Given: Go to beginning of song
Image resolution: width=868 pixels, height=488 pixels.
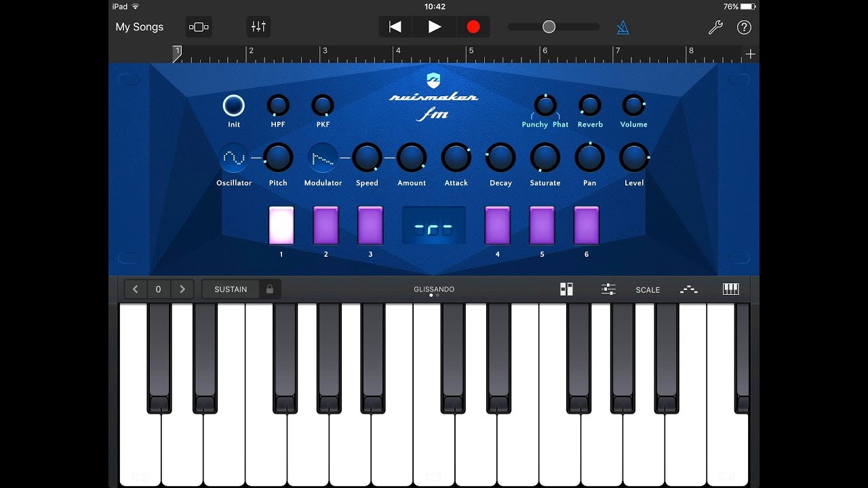Looking at the screenshot, I should coord(395,27).
